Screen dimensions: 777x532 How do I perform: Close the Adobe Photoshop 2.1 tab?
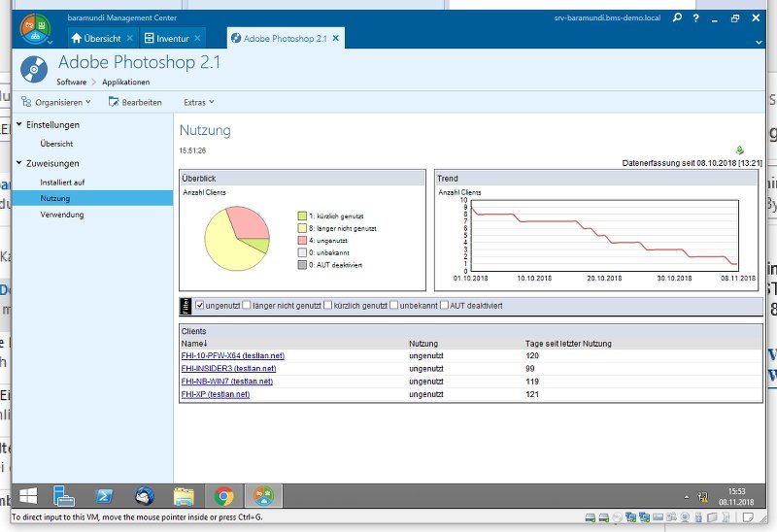336,38
